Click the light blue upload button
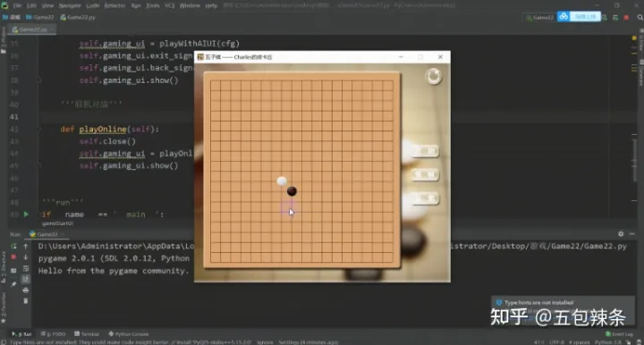 pos(585,17)
